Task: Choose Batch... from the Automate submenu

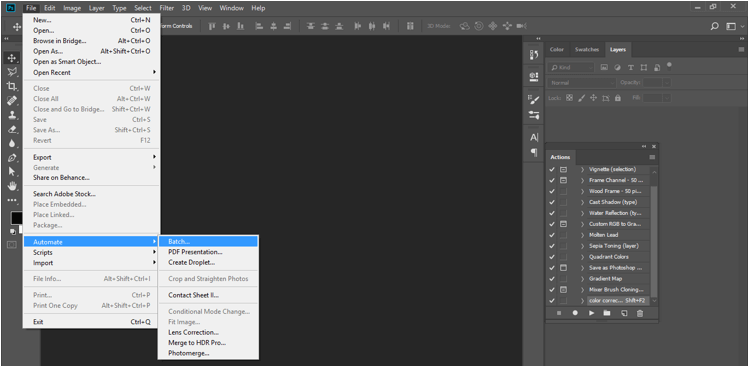Action: tap(208, 241)
